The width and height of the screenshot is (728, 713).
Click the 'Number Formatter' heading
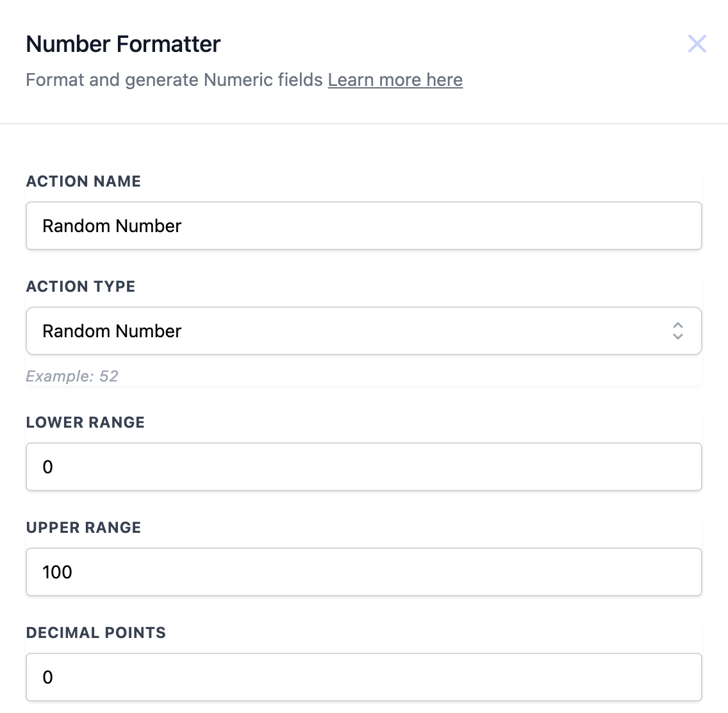(x=123, y=44)
